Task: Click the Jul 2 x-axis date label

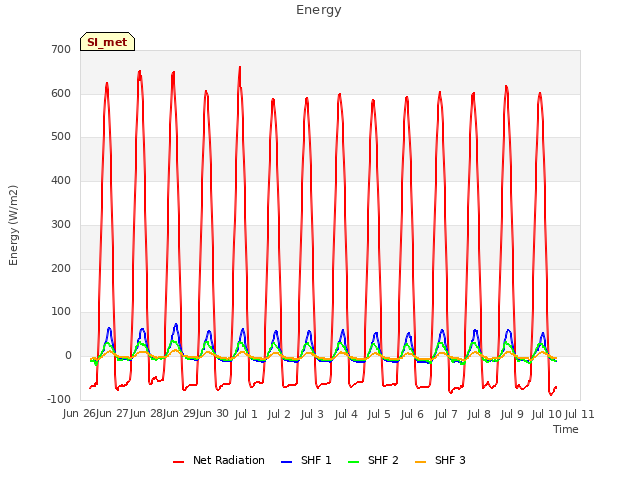Action: [x=279, y=414]
